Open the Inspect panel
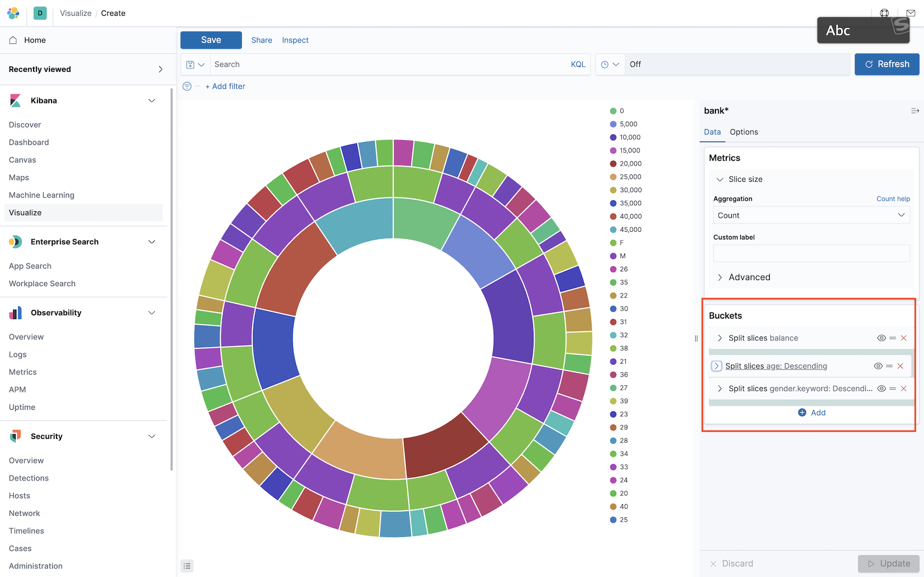Viewport: 924px width, 577px height. (x=295, y=40)
